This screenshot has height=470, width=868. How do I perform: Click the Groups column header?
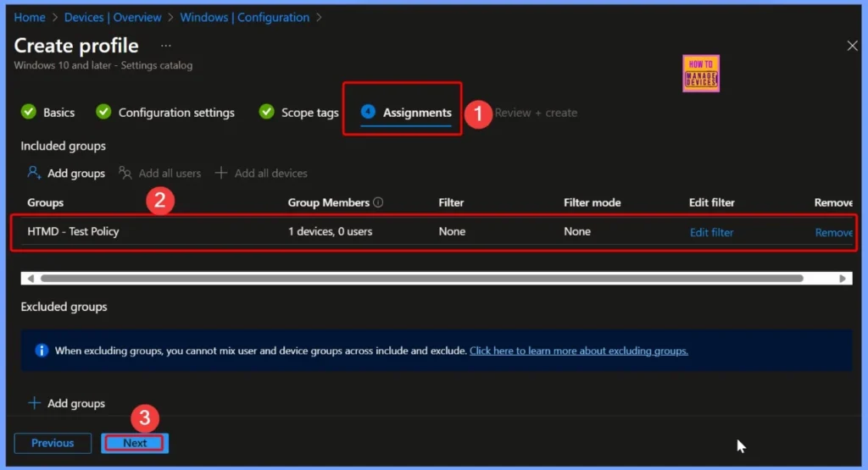pyautogui.click(x=46, y=202)
